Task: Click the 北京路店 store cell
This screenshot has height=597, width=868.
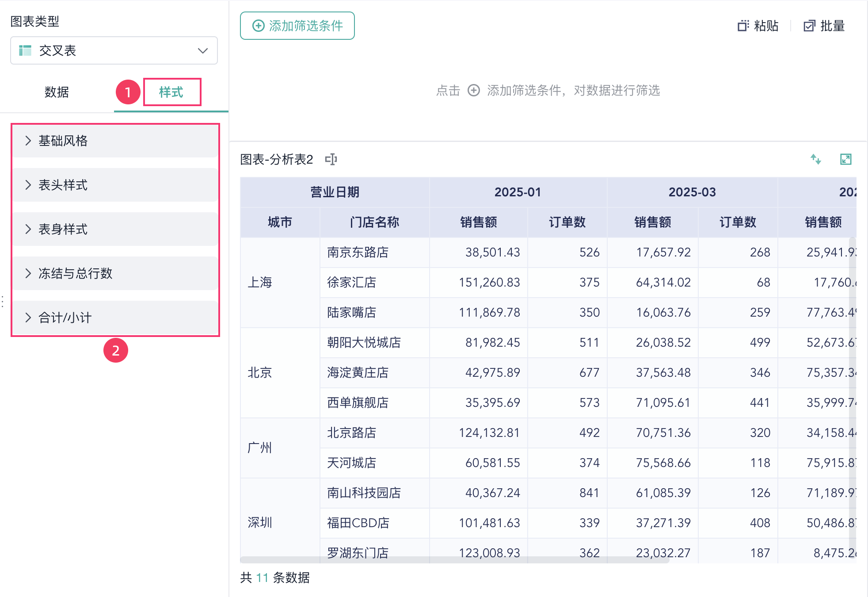Action: pyautogui.click(x=374, y=432)
